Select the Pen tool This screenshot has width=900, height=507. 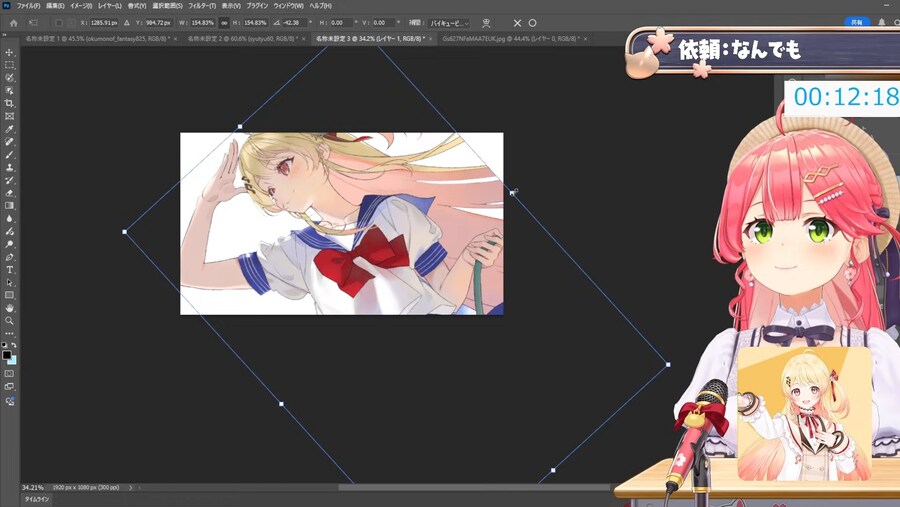[9, 257]
